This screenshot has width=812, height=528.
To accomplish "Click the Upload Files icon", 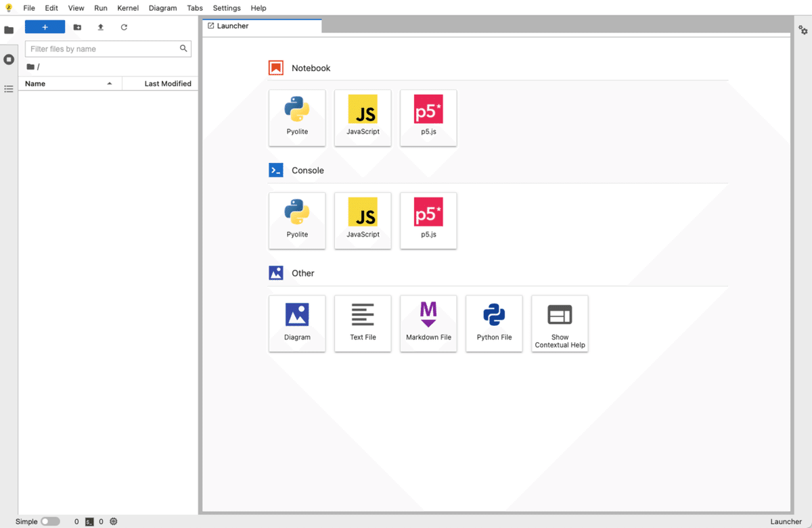I will 100,27.
